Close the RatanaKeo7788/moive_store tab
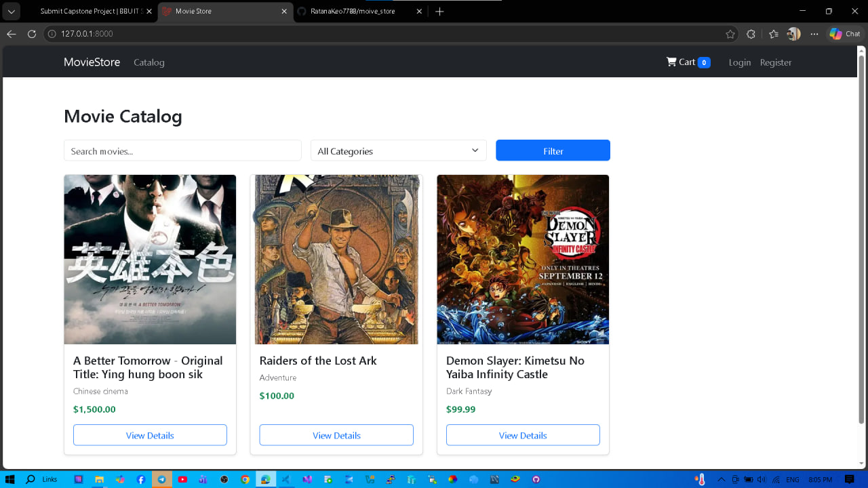Screen dimensions: 868x488 [419, 12]
